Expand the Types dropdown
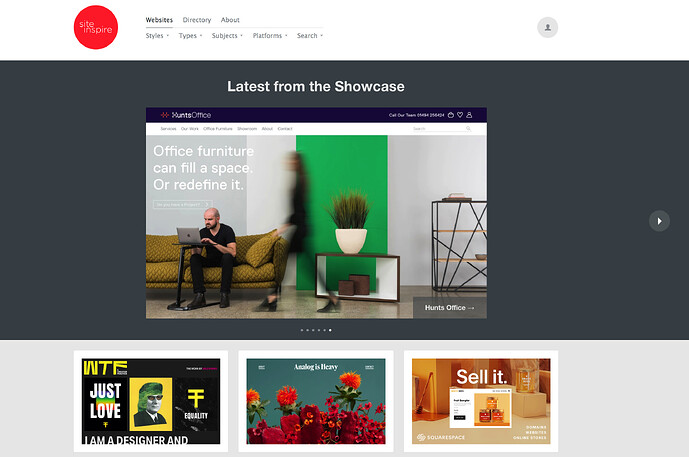The image size is (689, 457). pyautogui.click(x=190, y=36)
